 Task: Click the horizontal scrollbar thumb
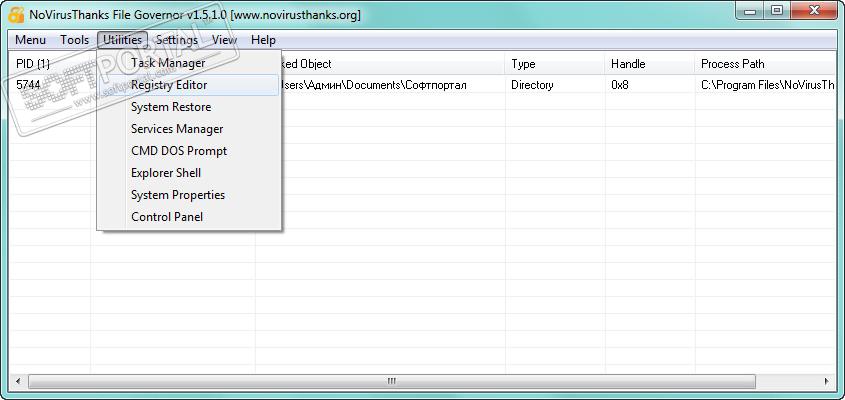click(392, 382)
